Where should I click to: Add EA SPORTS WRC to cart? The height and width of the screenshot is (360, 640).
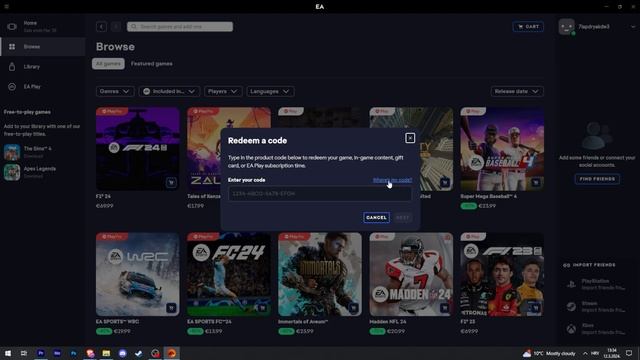[171, 308]
